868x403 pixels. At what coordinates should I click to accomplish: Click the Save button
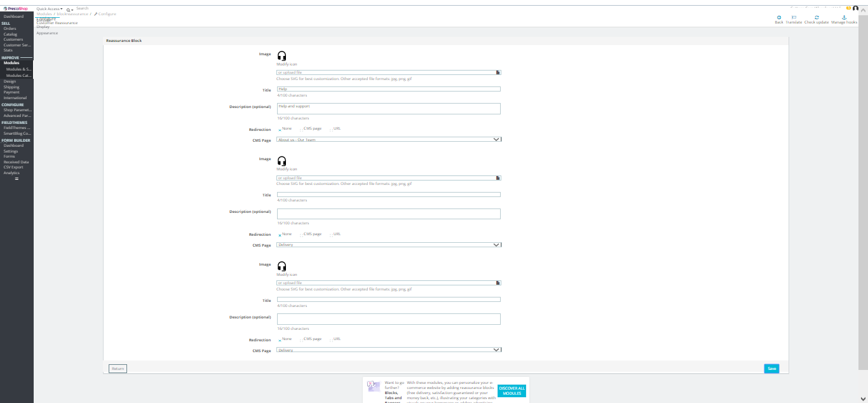click(771, 369)
